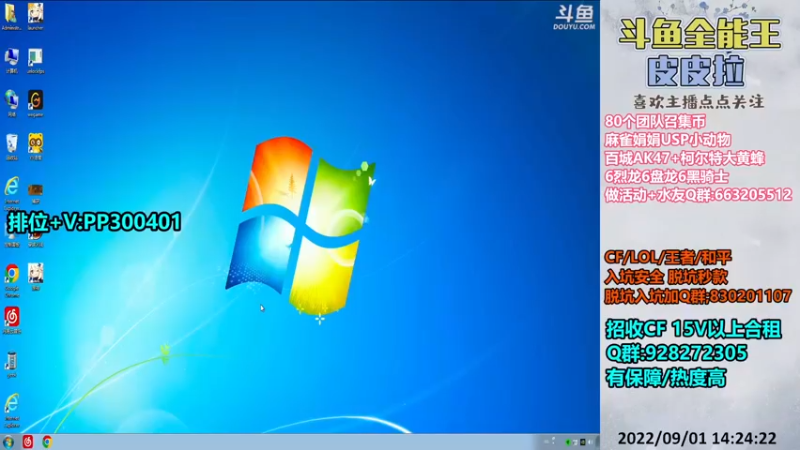Viewport: 800px width, 450px height.
Task: Open the NetEase Cloud Music desktop shortcut
Action: coord(12,320)
